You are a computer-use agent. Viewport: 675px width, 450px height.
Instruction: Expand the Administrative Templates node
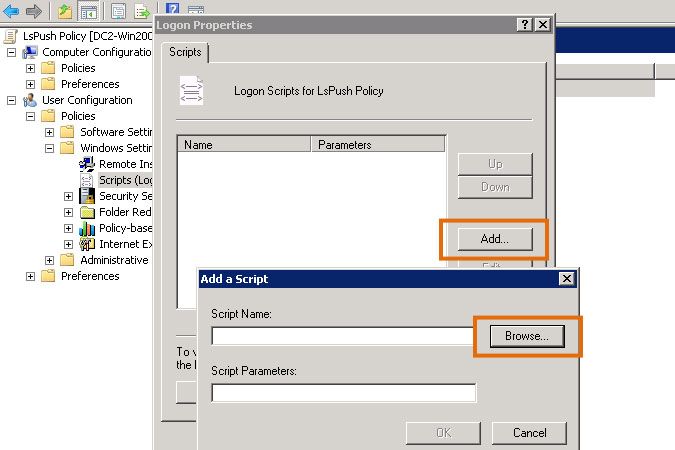[49, 260]
